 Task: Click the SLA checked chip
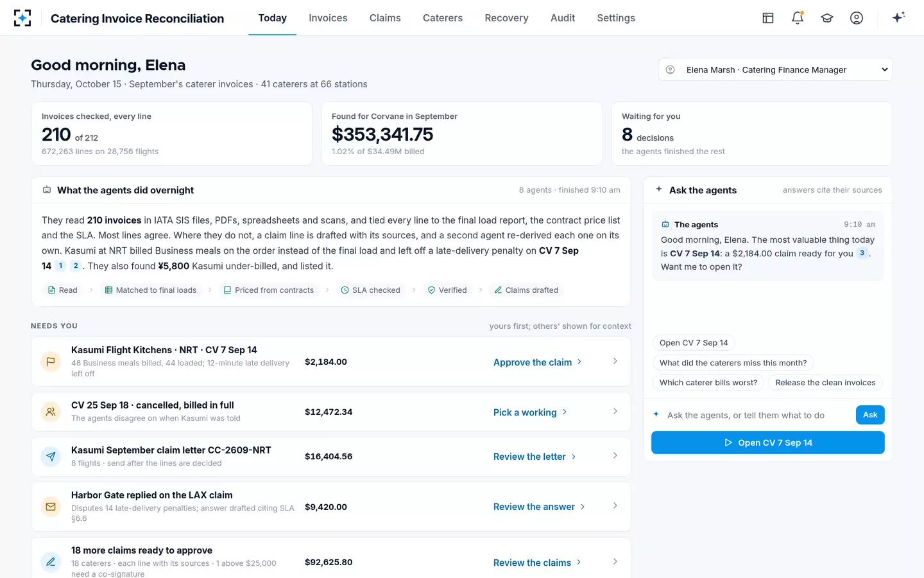tap(370, 290)
